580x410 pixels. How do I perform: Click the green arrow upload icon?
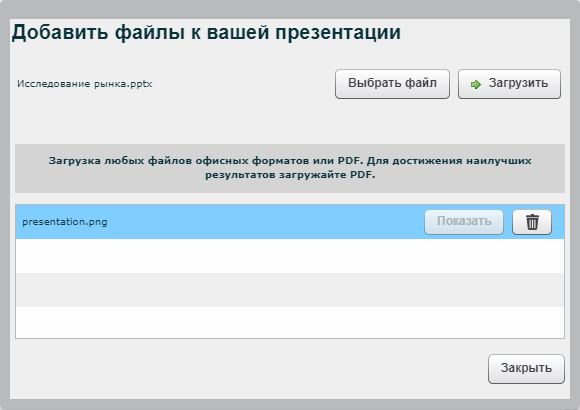[x=475, y=84]
